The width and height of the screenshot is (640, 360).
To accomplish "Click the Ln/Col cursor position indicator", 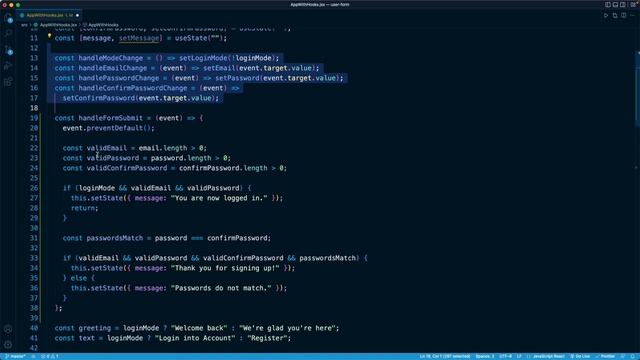I will tap(444, 356).
